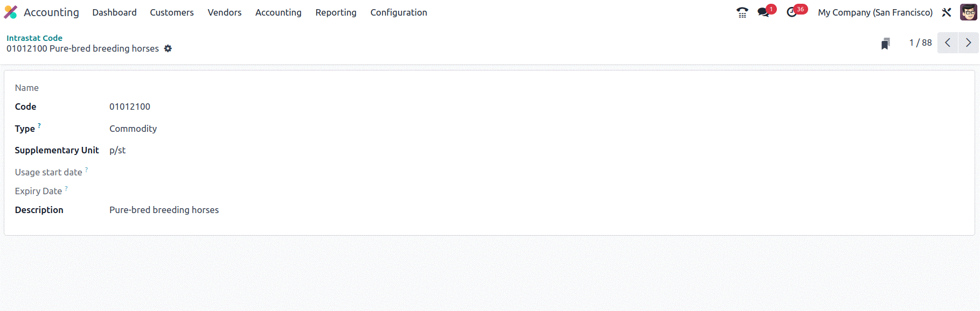Open the VoIP phone icon
The height and width of the screenshot is (311, 980).
pos(742,12)
